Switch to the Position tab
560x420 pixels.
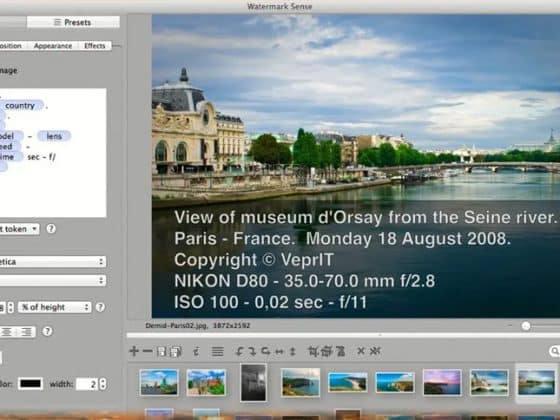click(x=11, y=46)
